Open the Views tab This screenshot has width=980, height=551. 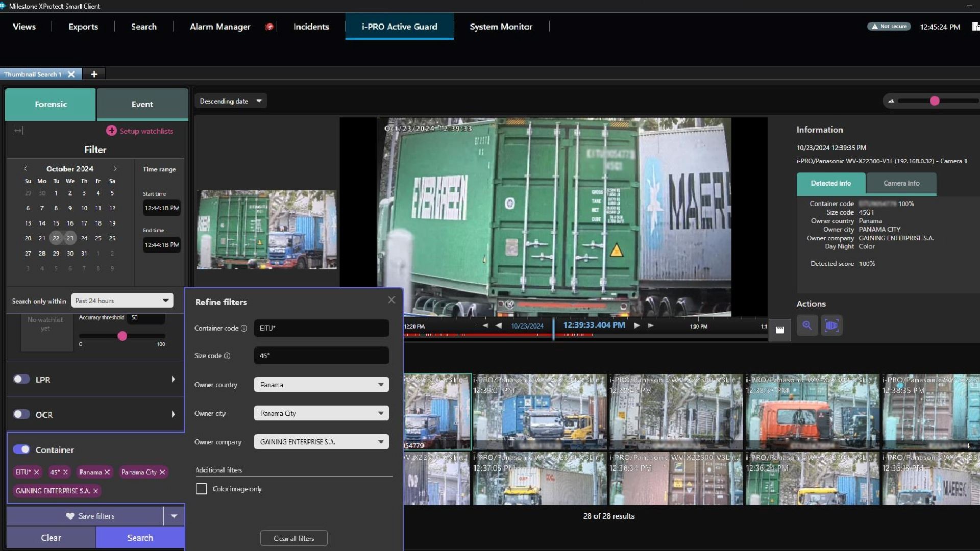[24, 27]
